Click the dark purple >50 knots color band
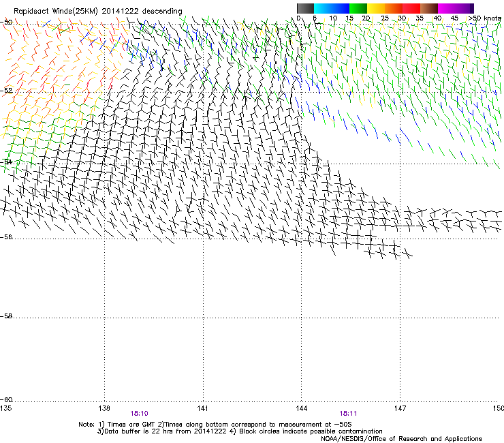 (472, 8)
